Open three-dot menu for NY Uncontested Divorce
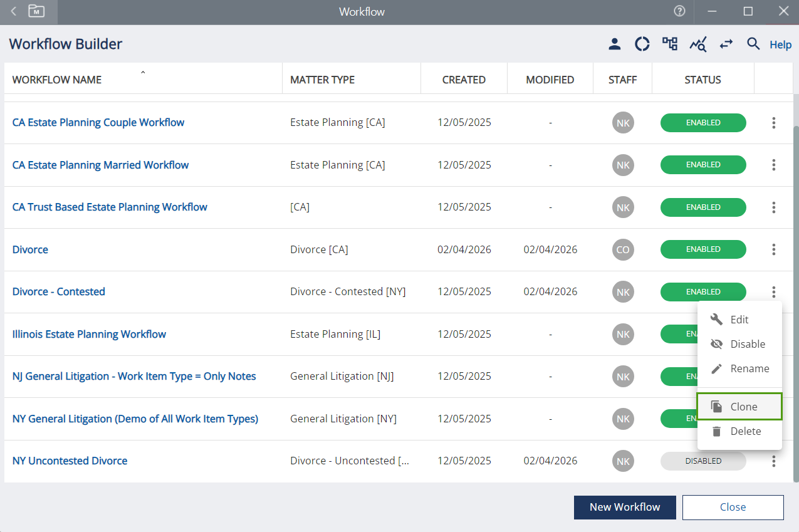This screenshot has width=799, height=532. point(773,461)
